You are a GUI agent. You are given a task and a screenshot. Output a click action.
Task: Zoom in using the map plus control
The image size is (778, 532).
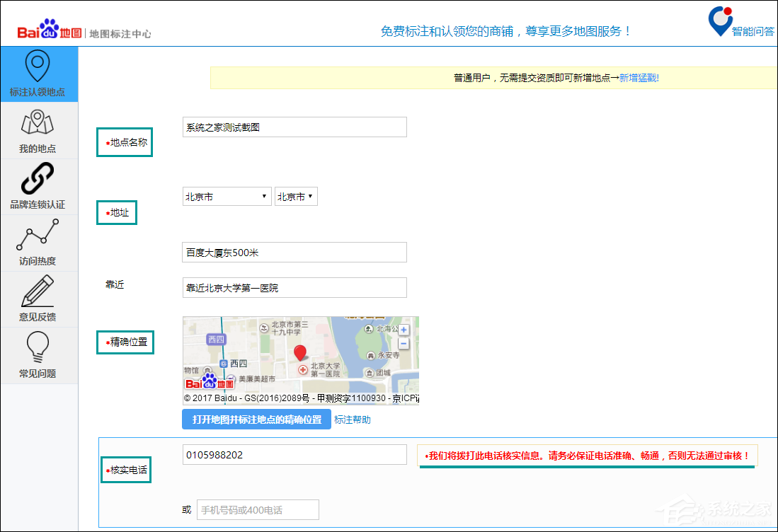point(404,329)
